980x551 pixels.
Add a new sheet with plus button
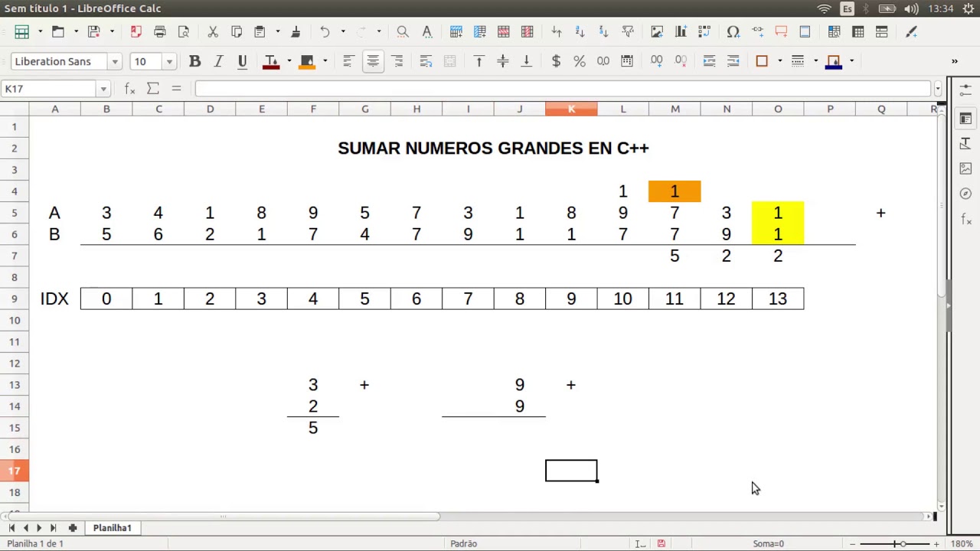coord(73,528)
